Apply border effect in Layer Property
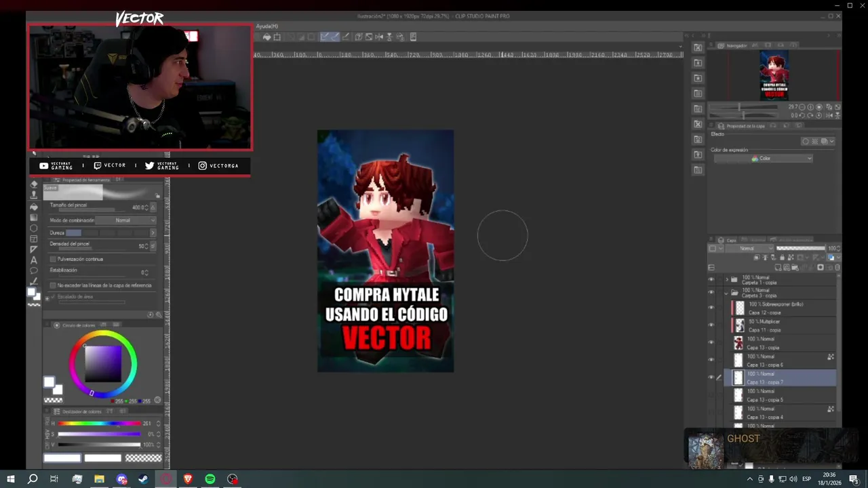 [x=806, y=142]
